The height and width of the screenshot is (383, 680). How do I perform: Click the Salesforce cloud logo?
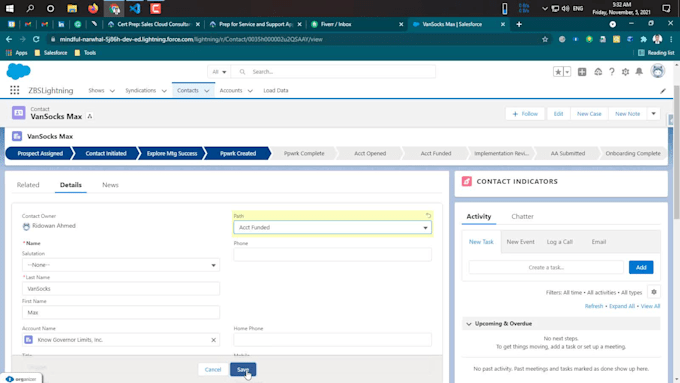coord(18,72)
